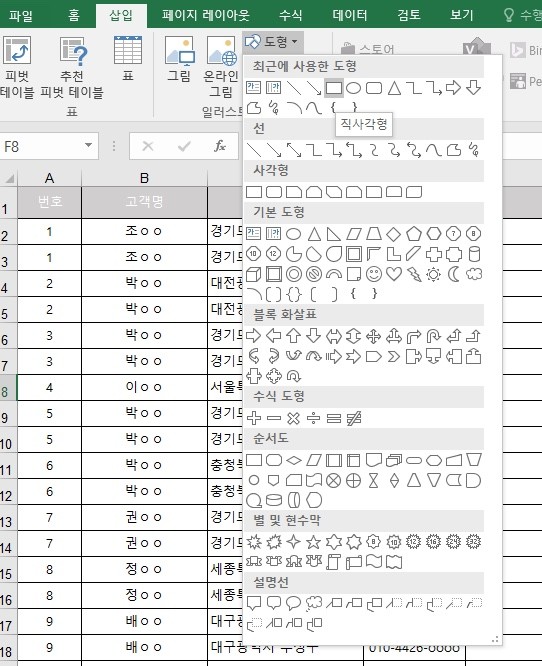Switch to the 보기 tab
The width and height of the screenshot is (542, 666).
pos(462,15)
